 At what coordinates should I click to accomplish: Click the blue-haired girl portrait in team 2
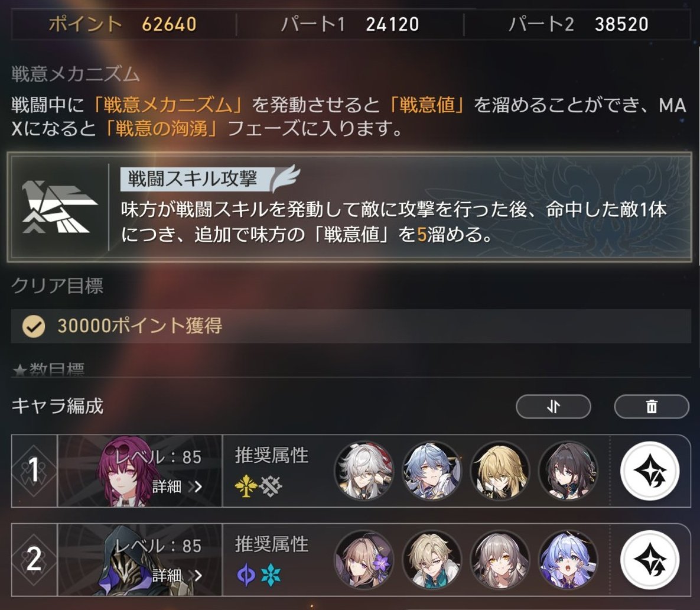(x=568, y=560)
